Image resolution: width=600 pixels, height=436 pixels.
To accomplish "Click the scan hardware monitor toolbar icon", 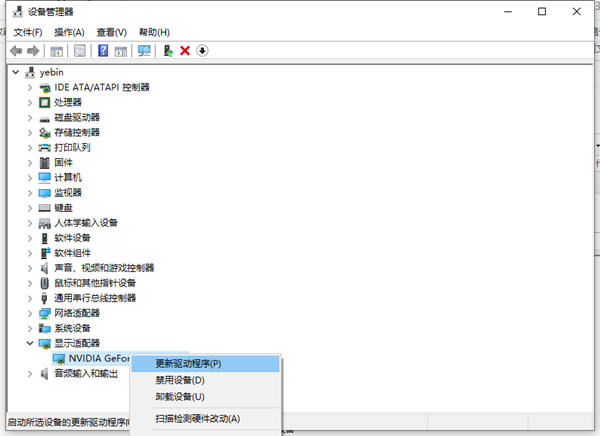I will 144,50.
